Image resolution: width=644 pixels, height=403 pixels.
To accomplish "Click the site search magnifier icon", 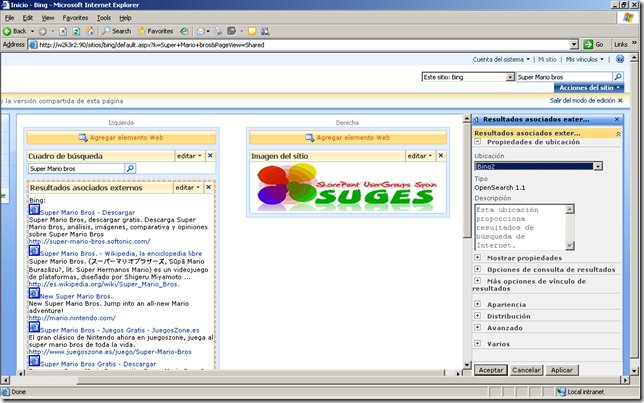I will (x=618, y=77).
